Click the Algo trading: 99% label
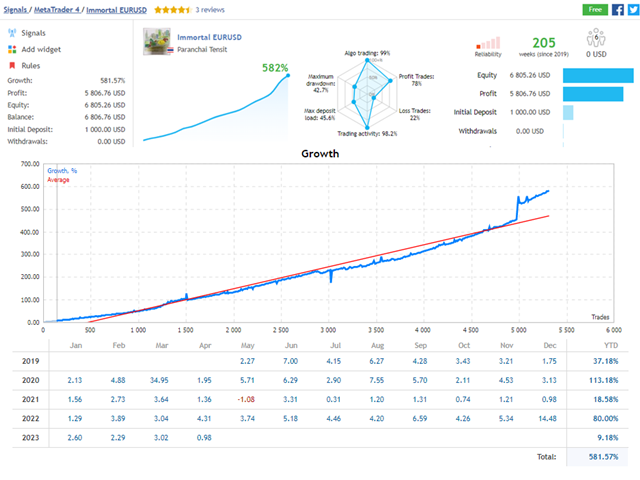The image size is (640, 480). pos(367,53)
